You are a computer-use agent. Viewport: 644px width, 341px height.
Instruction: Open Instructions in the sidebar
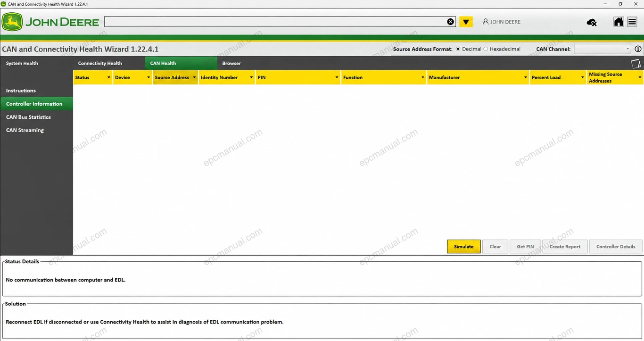tap(21, 91)
